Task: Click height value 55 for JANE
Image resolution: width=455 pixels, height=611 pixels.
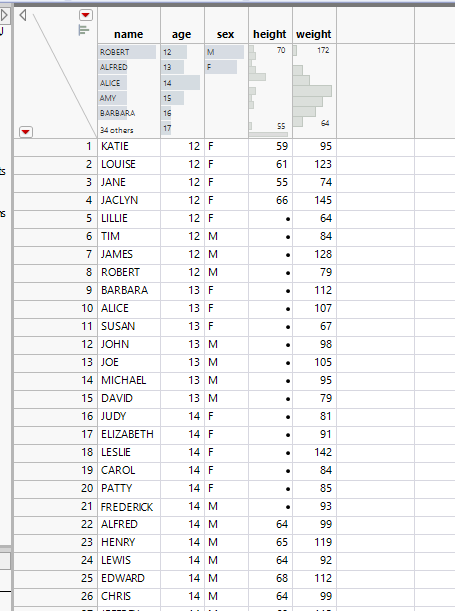Action: pos(270,182)
